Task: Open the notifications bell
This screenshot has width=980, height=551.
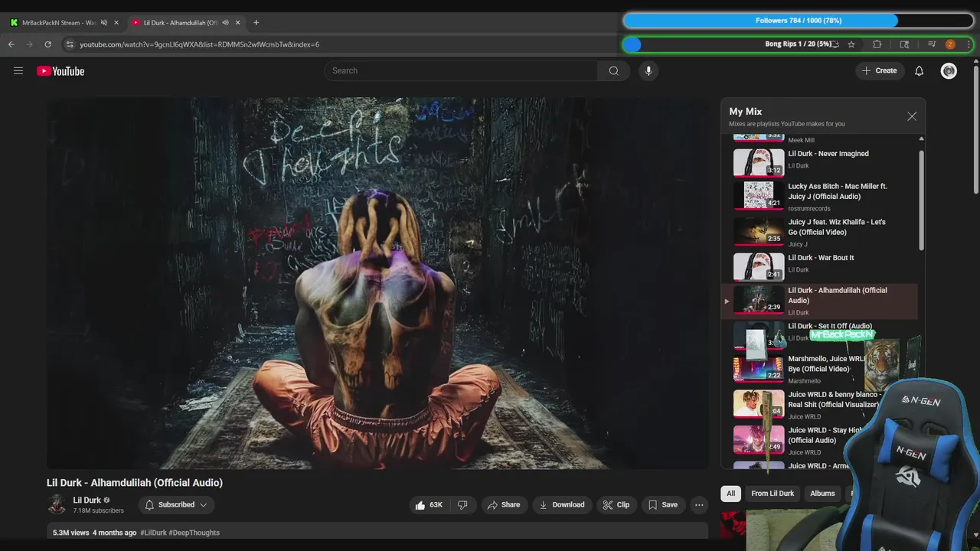Action: (920, 70)
